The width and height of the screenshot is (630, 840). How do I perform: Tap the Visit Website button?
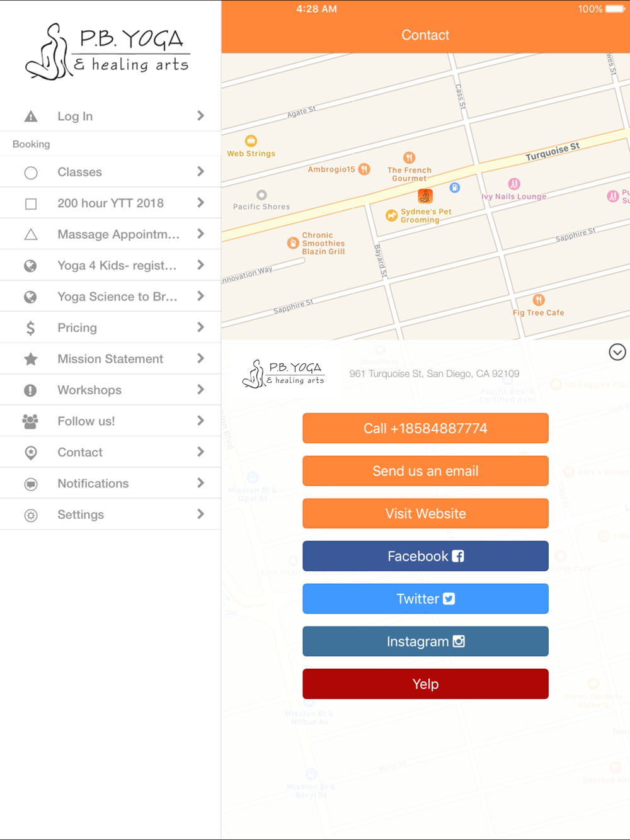click(x=425, y=514)
